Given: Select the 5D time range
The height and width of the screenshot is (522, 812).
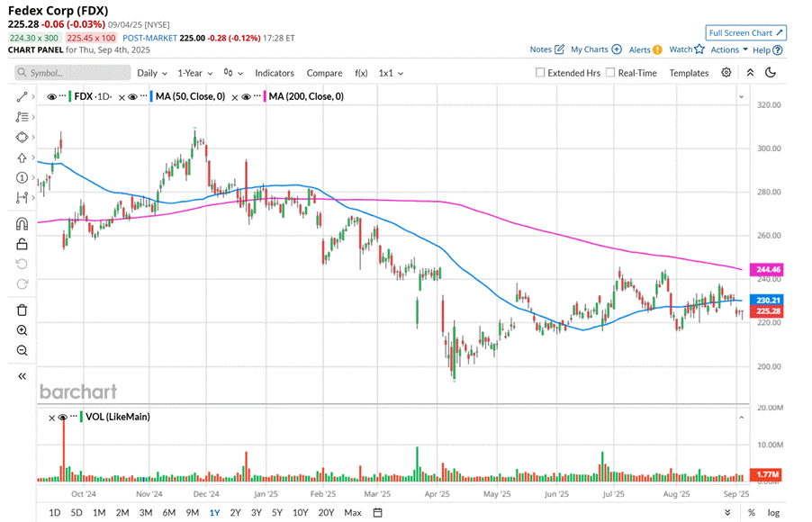Looking at the screenshot, I should click(77, 513).
